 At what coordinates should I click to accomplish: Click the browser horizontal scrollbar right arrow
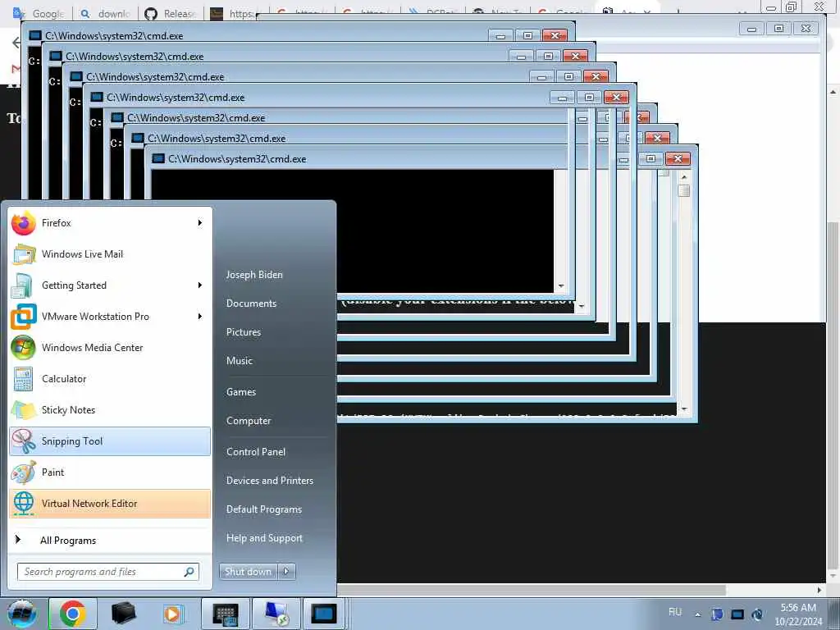[x=819, y=590]
